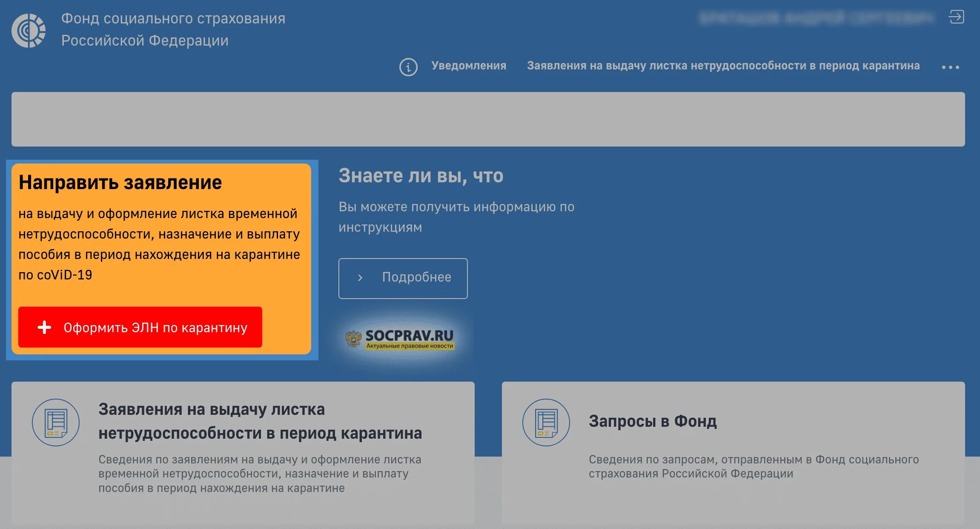Image resolution: width=980 pixels, height=529 pixels.
Task: Open the Запросы в Фонд card title
Action: 652,421
